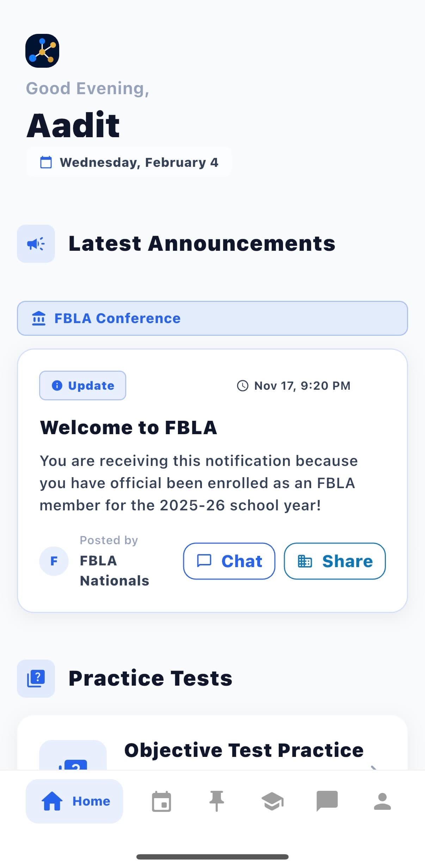Click the Practice Tests quiz icon
Screen dimensions: 425x868
[x=36, y=678]
